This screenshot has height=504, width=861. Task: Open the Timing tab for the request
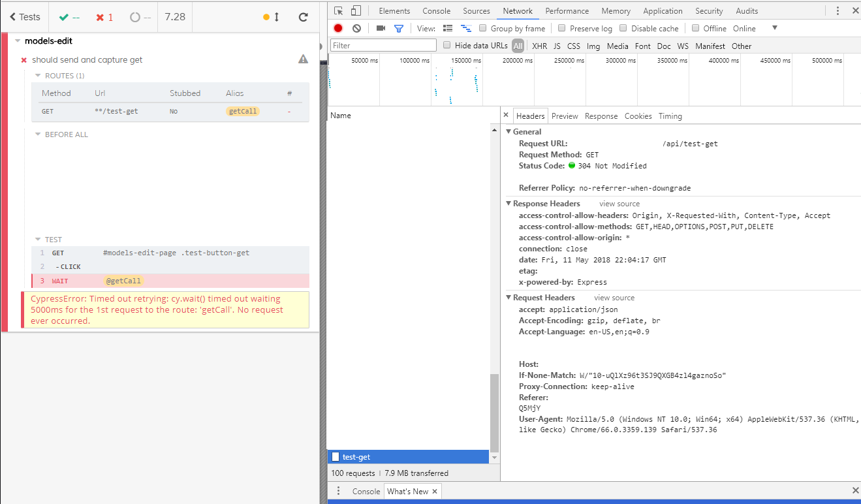point(670,116)
